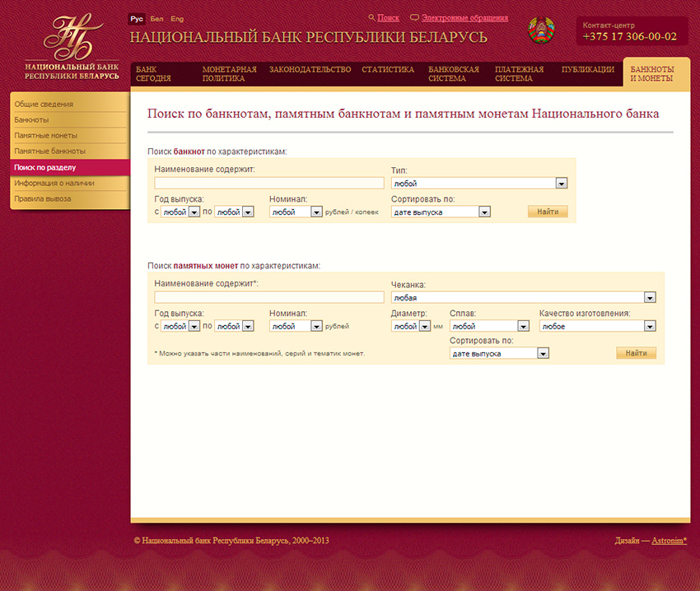Expand coin Сортировать по dropdown
700x591 pixels.
point(499,353)
